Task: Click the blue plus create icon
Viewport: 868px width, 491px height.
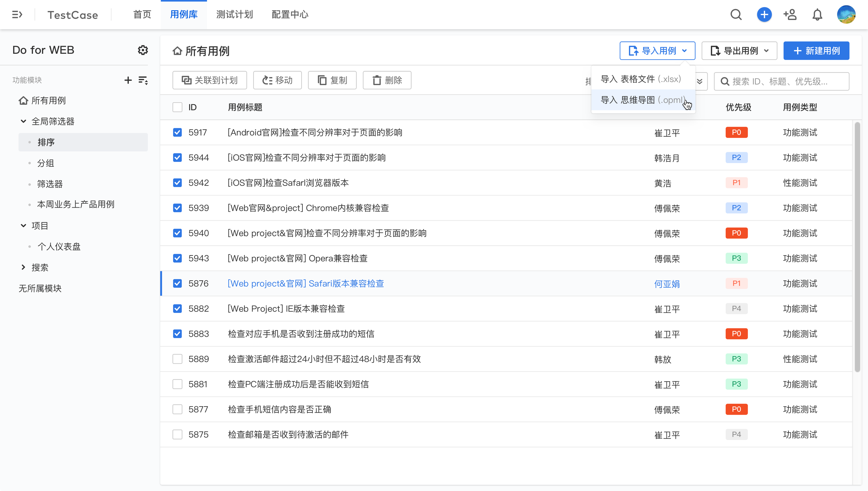Action: 764,14
